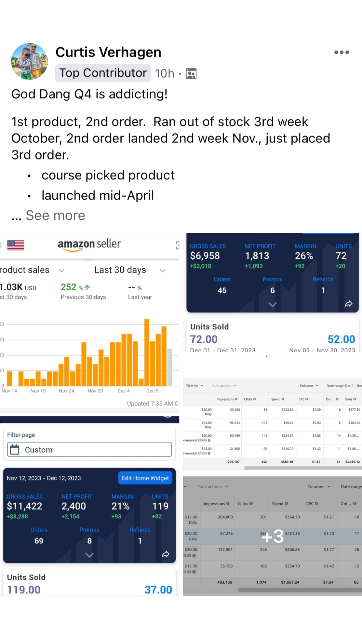Expand the chevron under Promos 8
This screenshot has width=362, height=644.
(89, 555)
